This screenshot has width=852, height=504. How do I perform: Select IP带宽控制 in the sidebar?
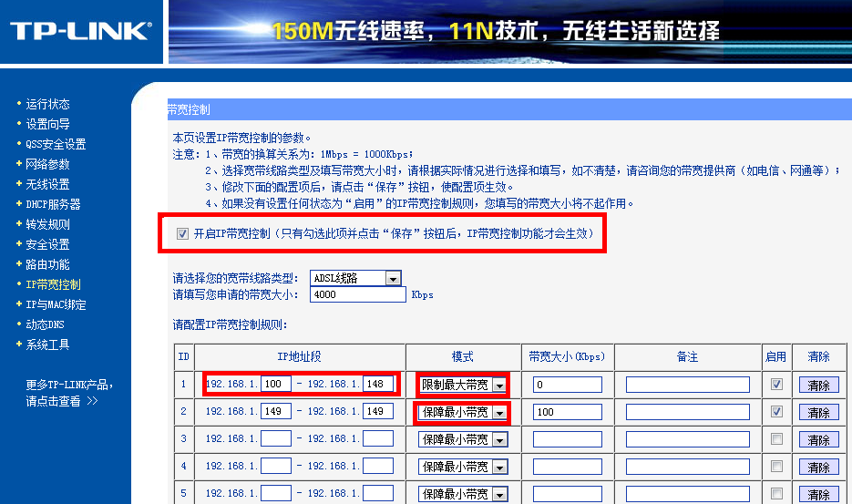pos(53,284)
